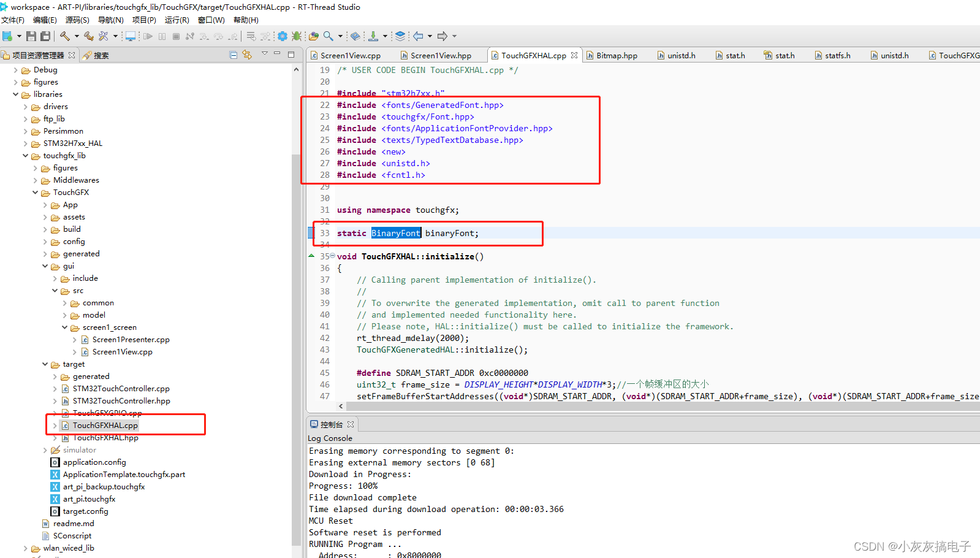Viewport: 980px width, 558px height.
Task: Expand the Debug folder
Action: tap(16, 70)
